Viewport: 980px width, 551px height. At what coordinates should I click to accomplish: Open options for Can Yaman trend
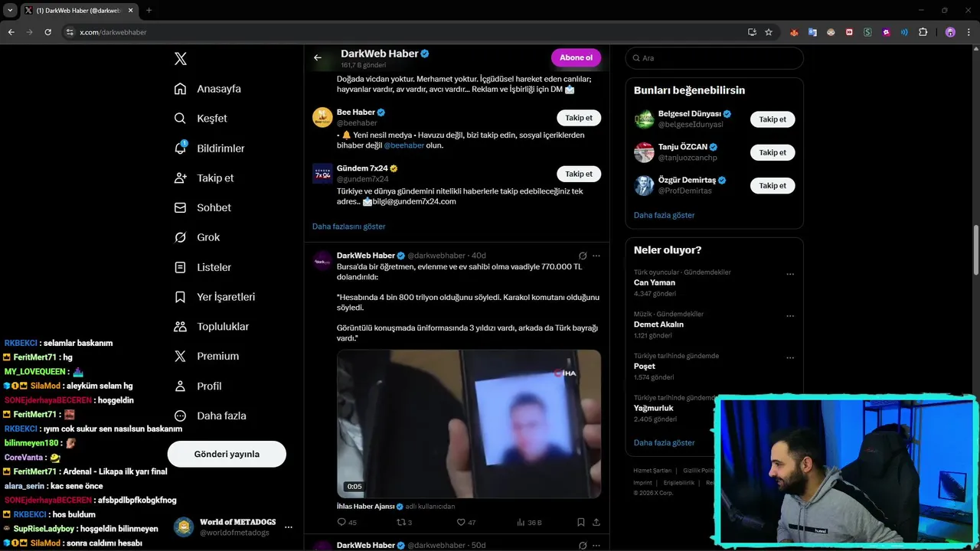point(790,274)
